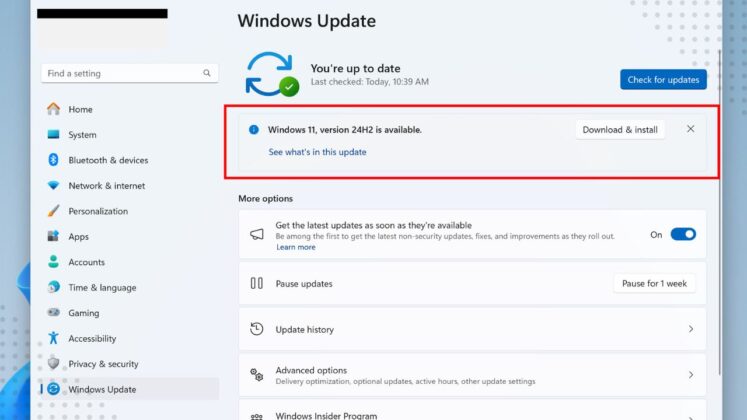Click Download & install button
This screenshot has height=420, width=747.
[620, 130]
